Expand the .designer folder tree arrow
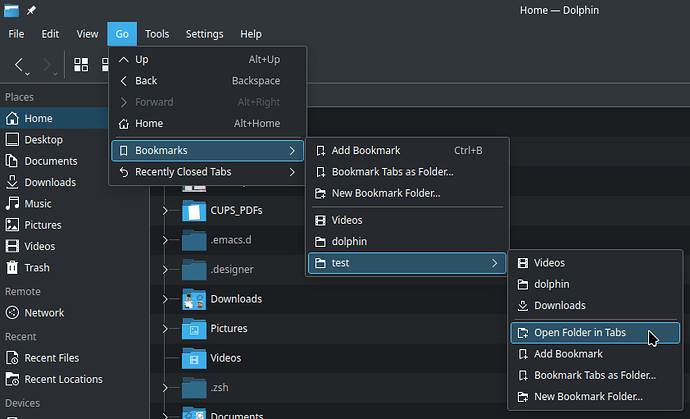 coord(165,269)
